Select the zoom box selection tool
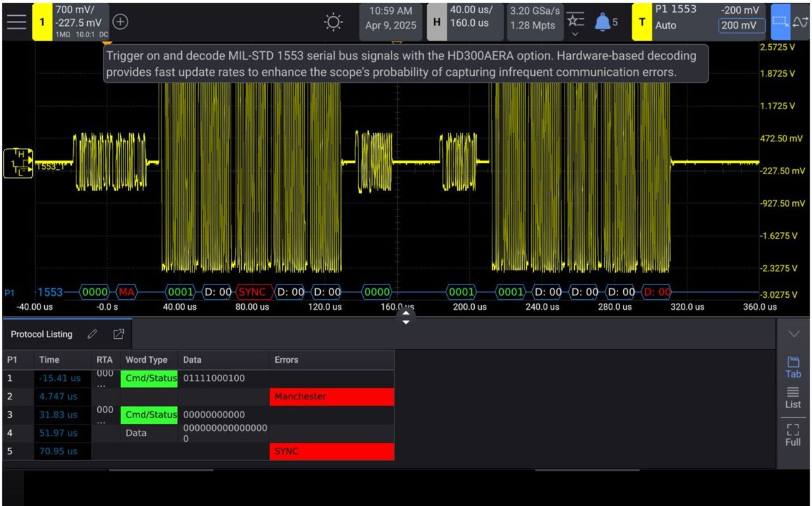 [x=780, y=21]
